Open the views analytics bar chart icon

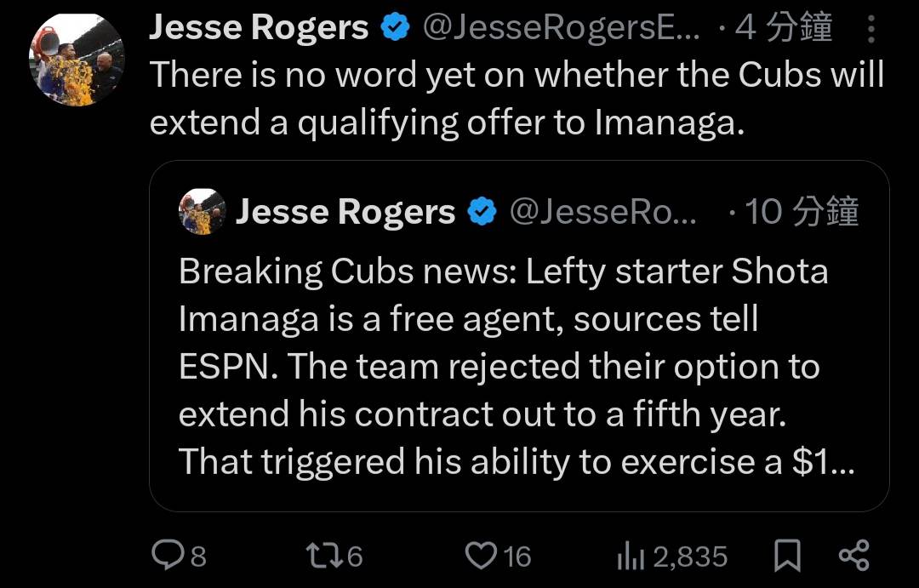[631, 557]
